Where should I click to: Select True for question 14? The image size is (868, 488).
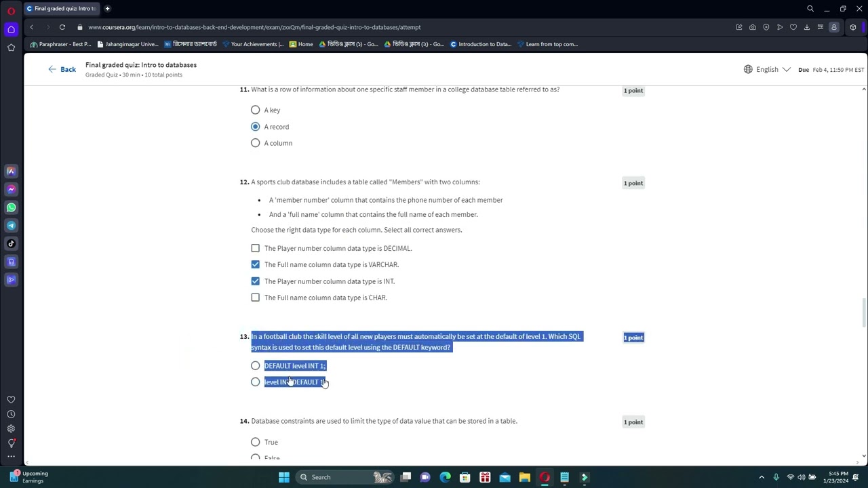255,442
